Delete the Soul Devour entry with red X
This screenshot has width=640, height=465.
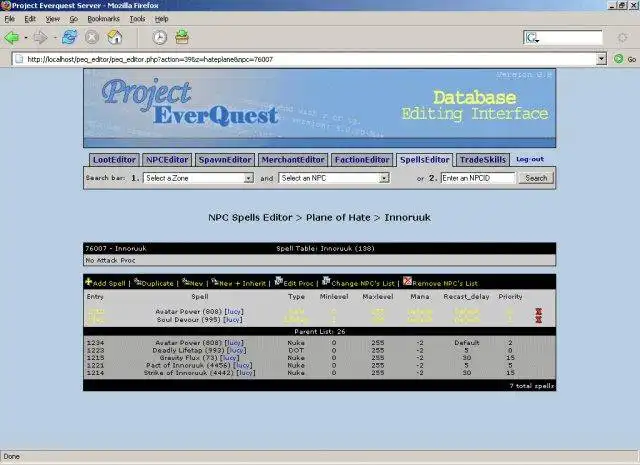pyautogui.click(x=539, y=320)
